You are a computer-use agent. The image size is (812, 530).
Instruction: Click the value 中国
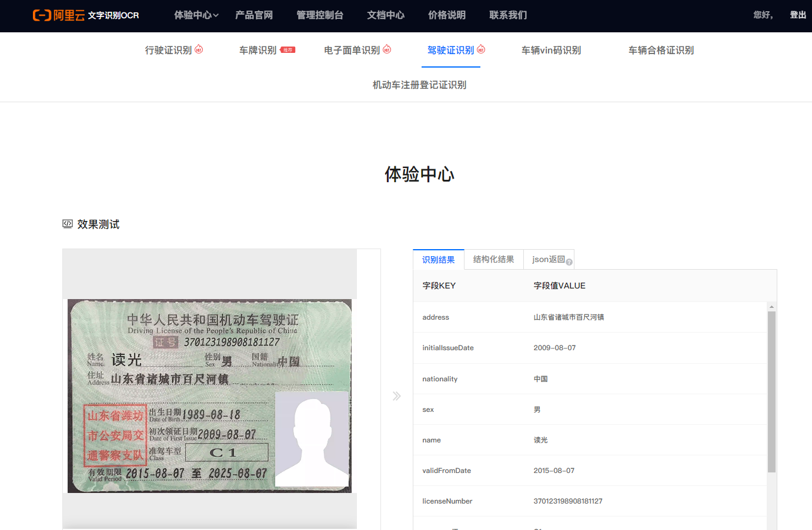(540, 379)
